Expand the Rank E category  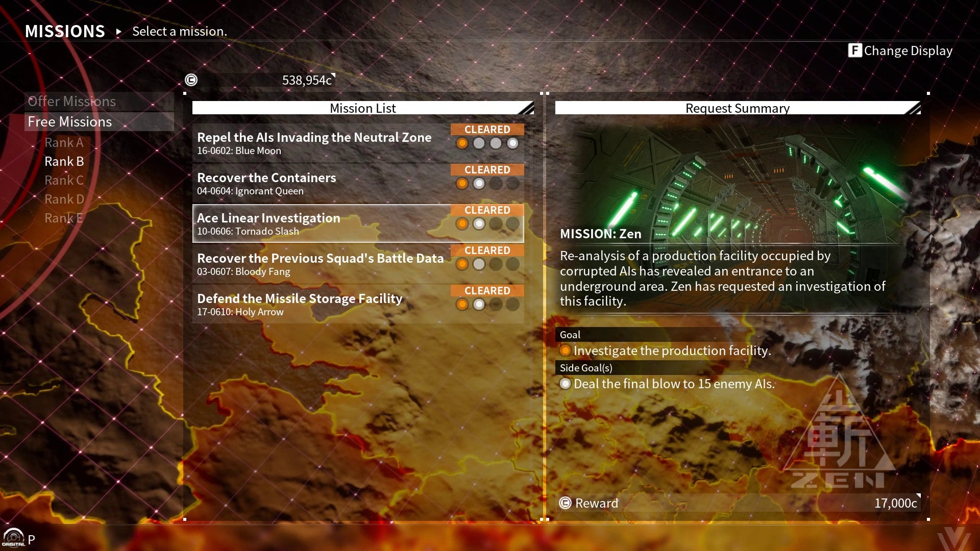[x=64, y=217]
